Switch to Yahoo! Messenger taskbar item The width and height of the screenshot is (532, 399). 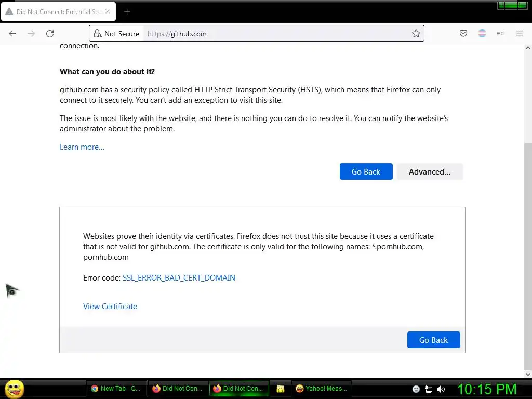tap(321, 389)
